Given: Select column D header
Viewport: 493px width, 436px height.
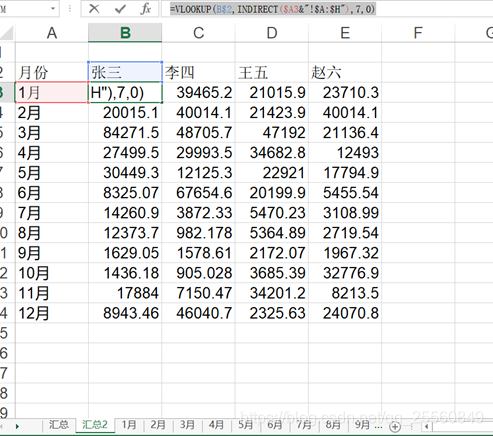Looking at the screenshot, I should [272, 33].
